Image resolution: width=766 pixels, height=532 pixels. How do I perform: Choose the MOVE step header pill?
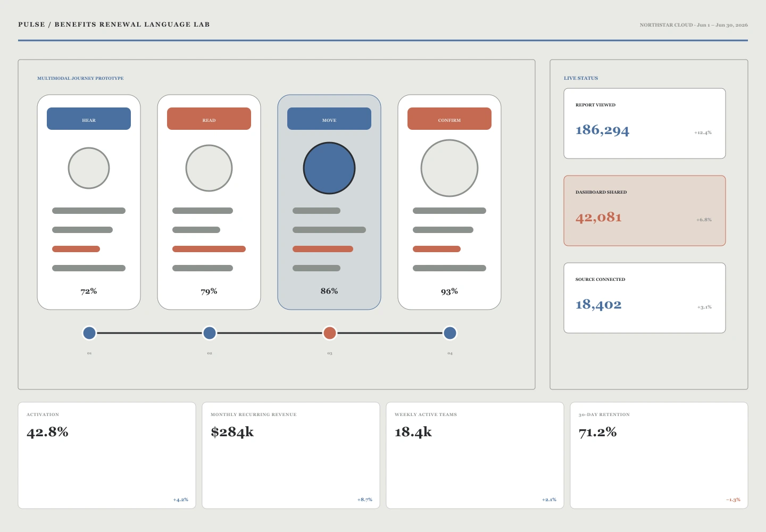tap(329, 119)
